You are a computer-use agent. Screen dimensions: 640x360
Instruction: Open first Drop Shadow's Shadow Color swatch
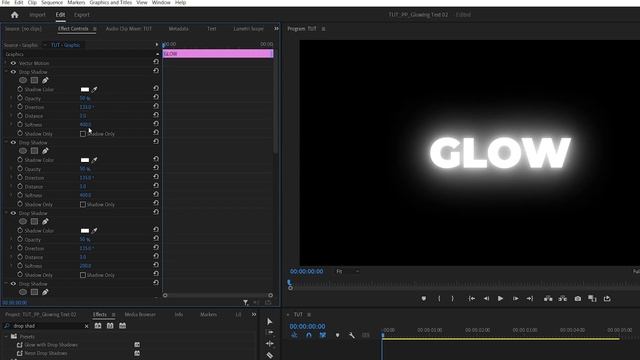pyautogui.click(x=85, y=89)
